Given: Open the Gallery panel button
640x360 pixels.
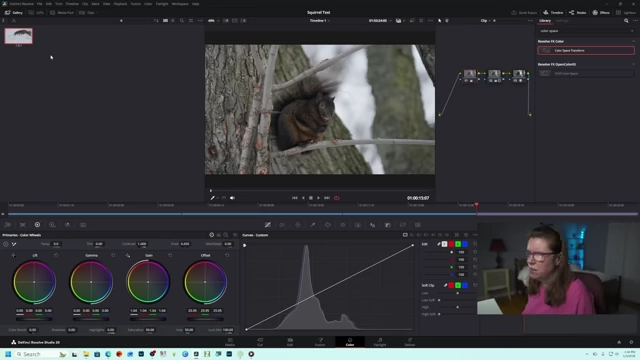Looking at the screenshot, I should tap(14, 13).
